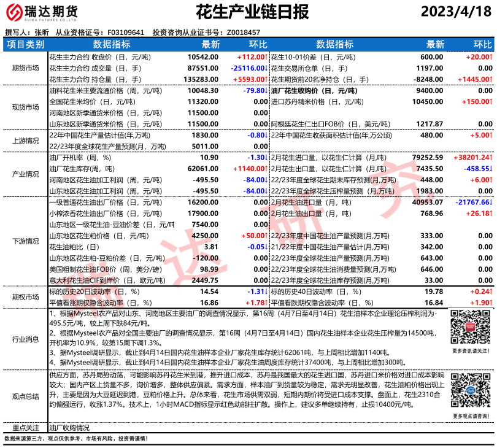Select the 项目类别 column header
Image resolution: width=497 pixels, height=448 pixels.
25,44
